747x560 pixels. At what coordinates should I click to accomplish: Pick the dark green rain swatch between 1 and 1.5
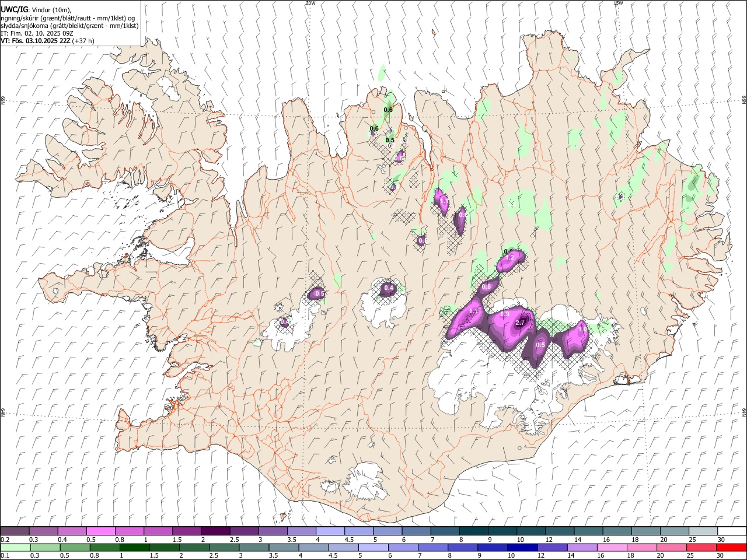(134, 547)
